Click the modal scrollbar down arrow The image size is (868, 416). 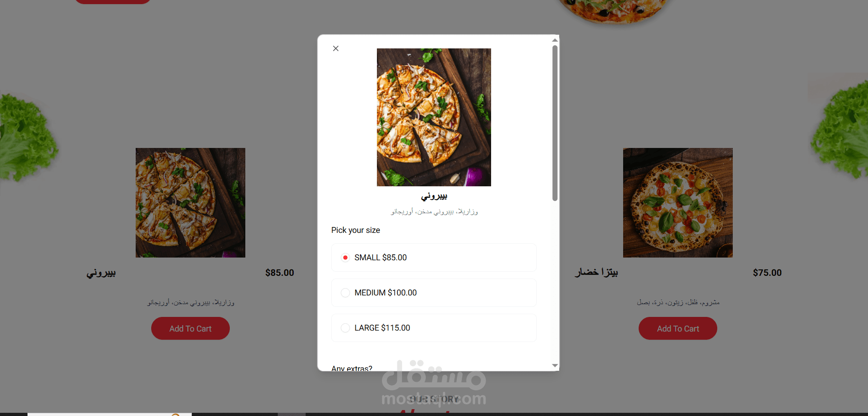[x=555, y=365]
